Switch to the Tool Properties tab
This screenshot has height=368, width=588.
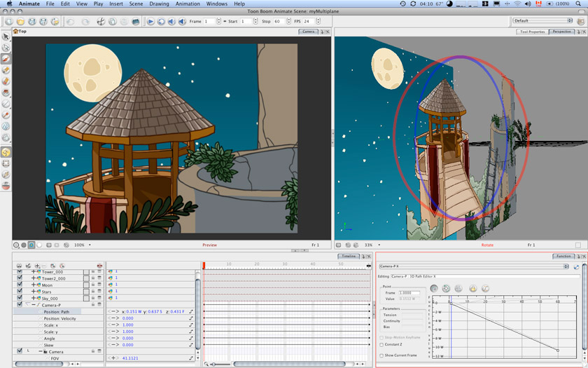(532, 32)
